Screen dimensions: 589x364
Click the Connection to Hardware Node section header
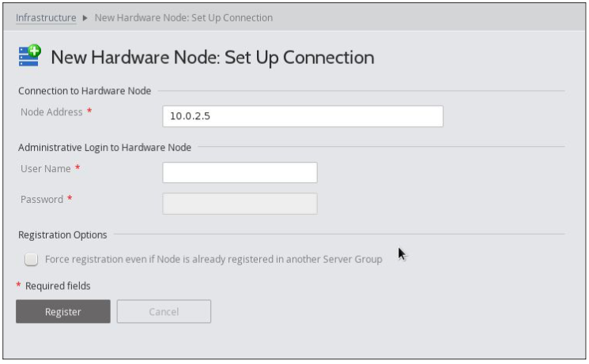coord(85,91)
